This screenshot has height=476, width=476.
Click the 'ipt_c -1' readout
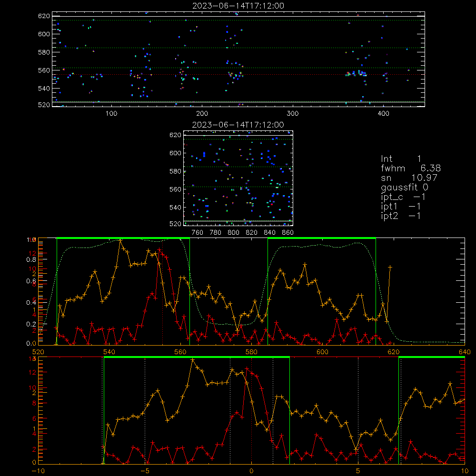403,198
